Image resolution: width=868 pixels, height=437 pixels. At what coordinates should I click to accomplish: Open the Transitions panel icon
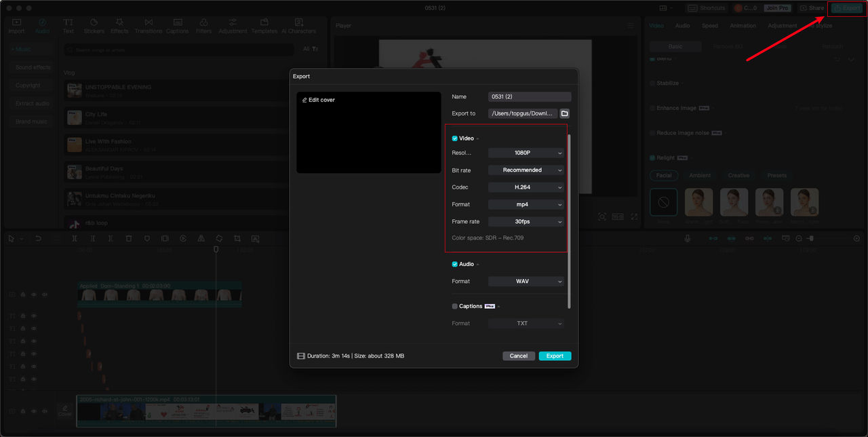[x=149, y=22]
